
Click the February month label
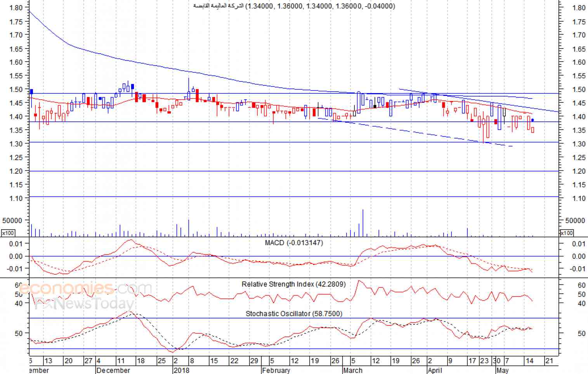point(276,370)
